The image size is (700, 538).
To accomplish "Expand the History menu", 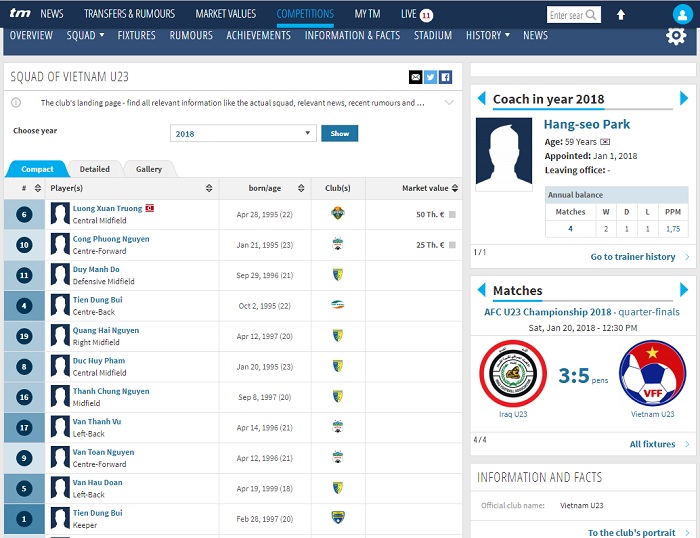I will (487, 35).
